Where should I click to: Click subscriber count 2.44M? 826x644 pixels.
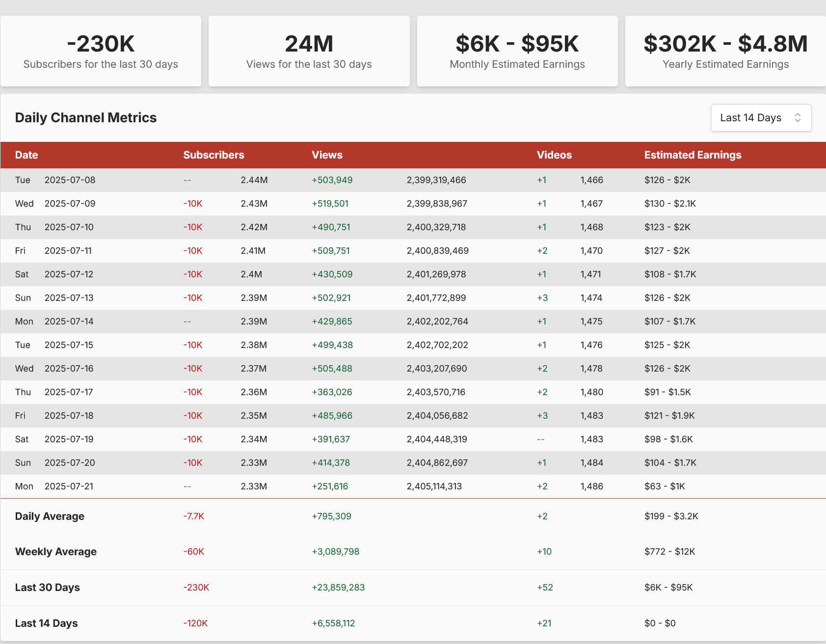pos(254,180)
